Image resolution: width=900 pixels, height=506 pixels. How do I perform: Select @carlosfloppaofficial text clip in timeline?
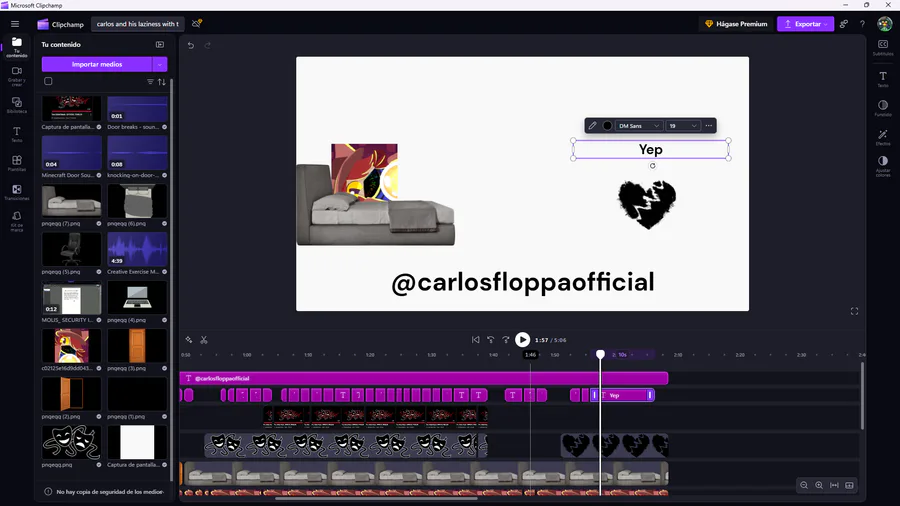click(424, 378)
